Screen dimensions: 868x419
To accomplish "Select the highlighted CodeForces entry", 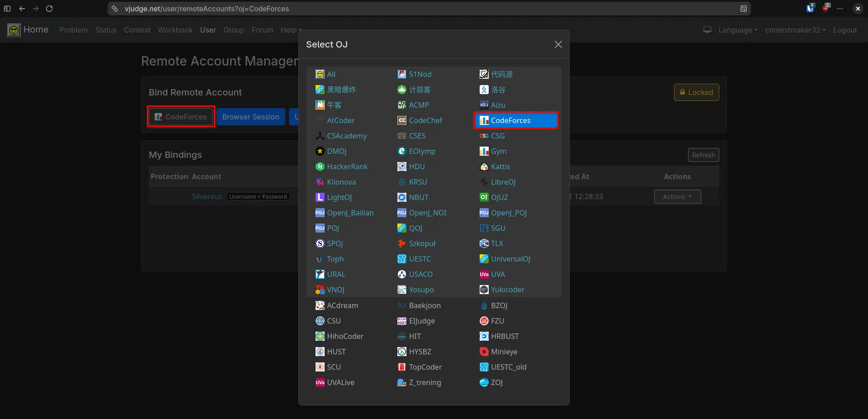I will tap(516, 120).
